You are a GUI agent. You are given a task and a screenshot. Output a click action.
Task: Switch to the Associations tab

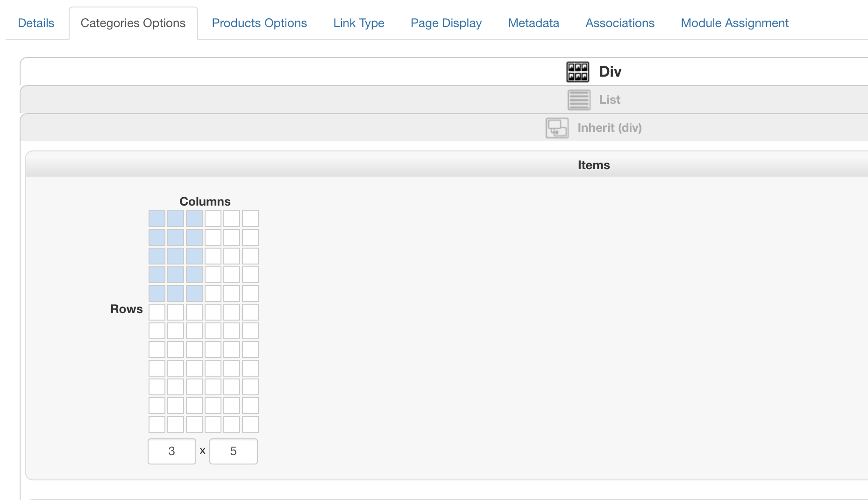click(620, 23)
